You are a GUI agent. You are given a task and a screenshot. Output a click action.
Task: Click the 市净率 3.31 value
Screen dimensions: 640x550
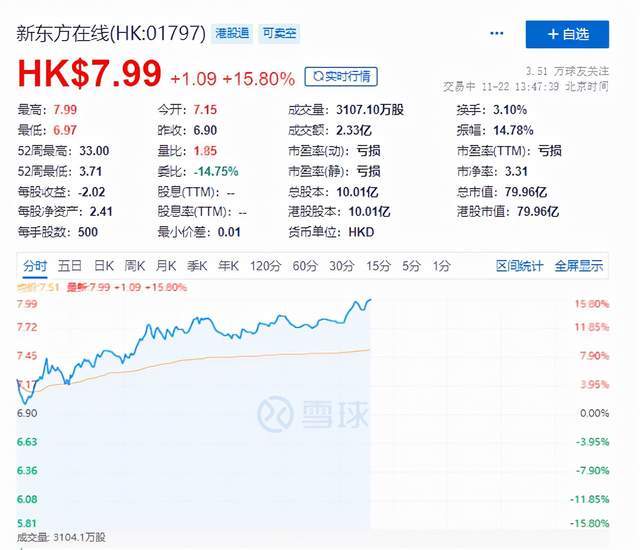click(516, 171)
